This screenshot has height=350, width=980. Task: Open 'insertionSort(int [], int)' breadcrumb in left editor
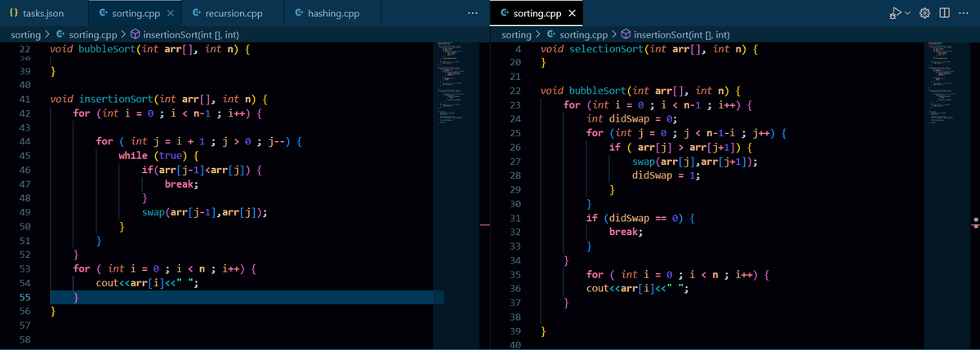pos(190,35)
